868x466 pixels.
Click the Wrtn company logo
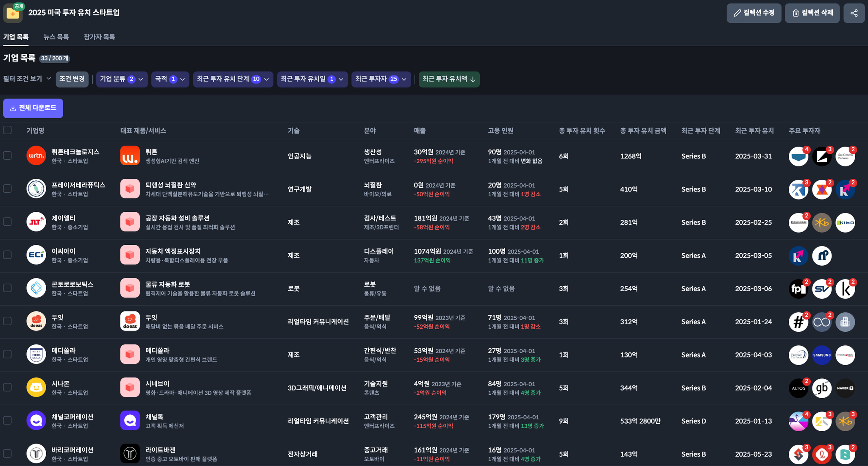(36, 156)
